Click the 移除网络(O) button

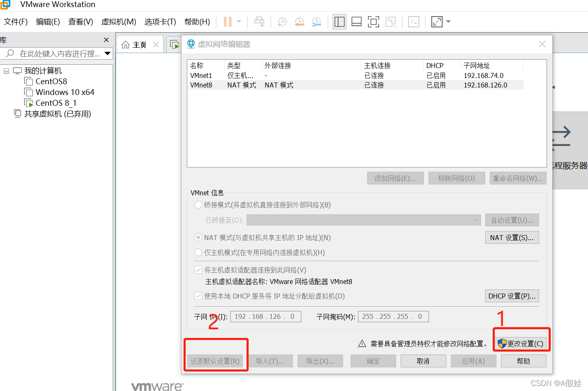click(457, 178)
